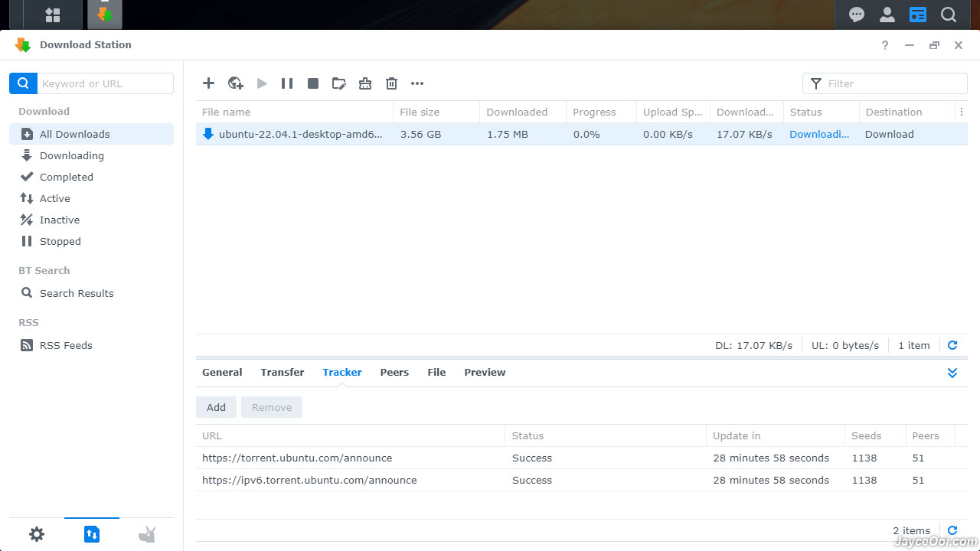Switch to BT/HTTP transfer mode icon

coord(92,534)
